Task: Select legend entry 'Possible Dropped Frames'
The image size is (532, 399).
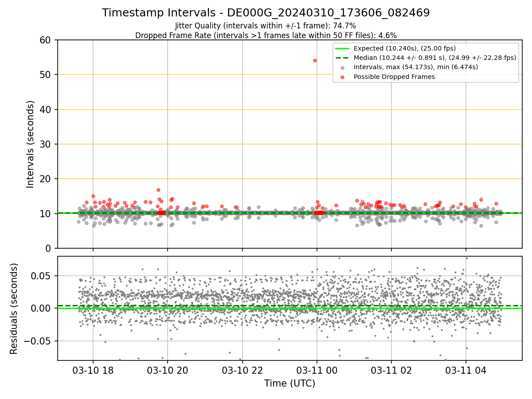Action: point(394,77)
